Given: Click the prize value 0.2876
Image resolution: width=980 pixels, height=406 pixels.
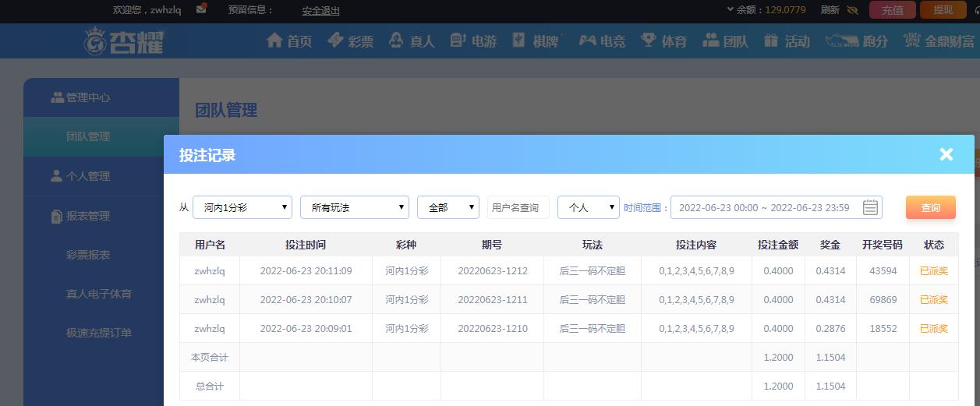Looking at the screenshot, I should [830, 328].
